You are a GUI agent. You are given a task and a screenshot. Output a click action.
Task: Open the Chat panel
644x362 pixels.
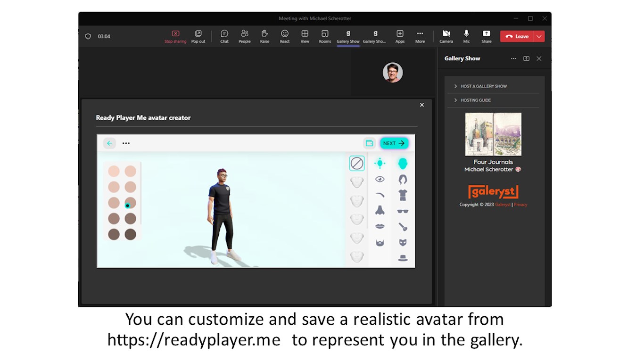tap(224, 36)
